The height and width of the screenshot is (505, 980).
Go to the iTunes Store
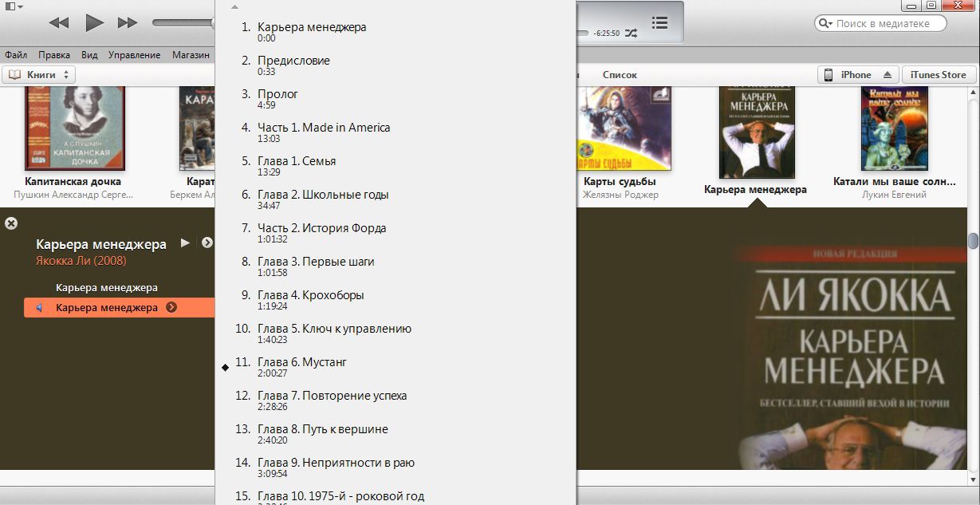point(939,75)
